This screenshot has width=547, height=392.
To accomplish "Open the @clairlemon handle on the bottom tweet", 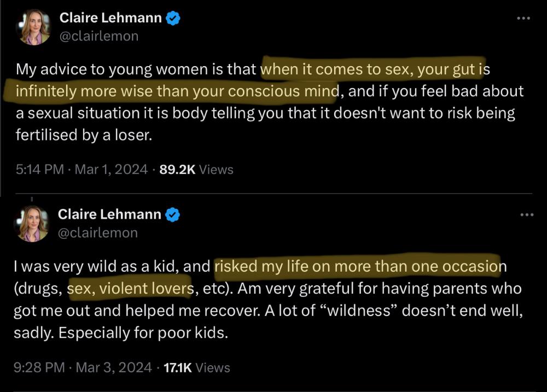I will [x=97, y=233].
